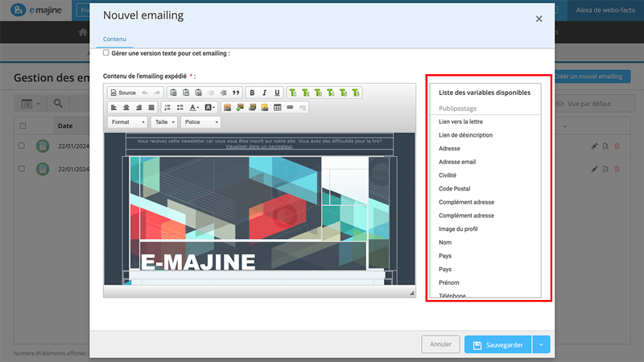Click the first image insert icon
This screenshot has height=362, width=644.
coord(227,108)
